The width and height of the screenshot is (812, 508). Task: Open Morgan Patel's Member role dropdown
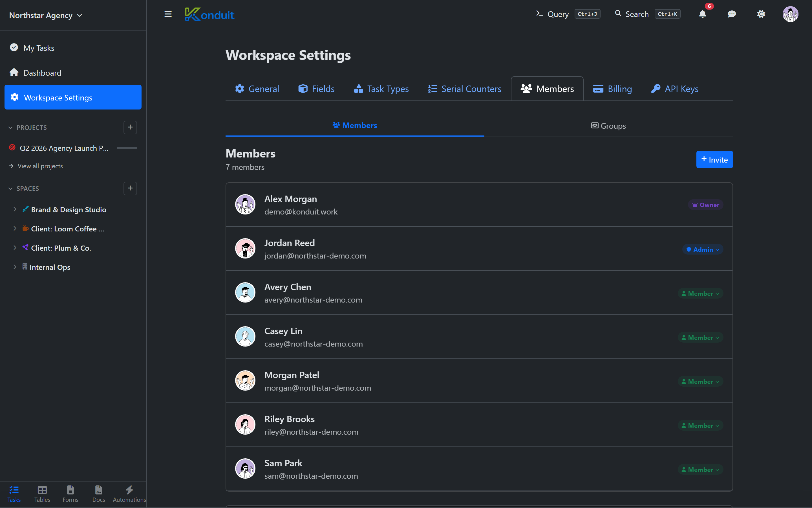pyautogui.click(x=700, y=381)
